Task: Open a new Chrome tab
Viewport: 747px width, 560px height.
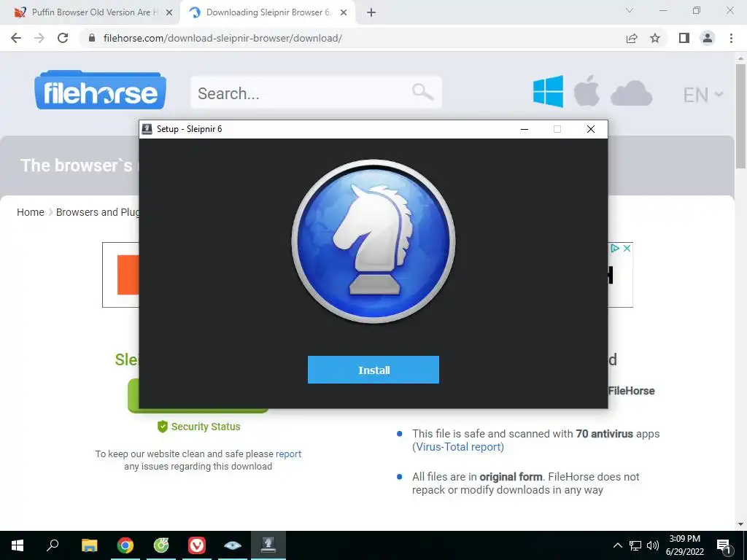Action: (371, 12)
